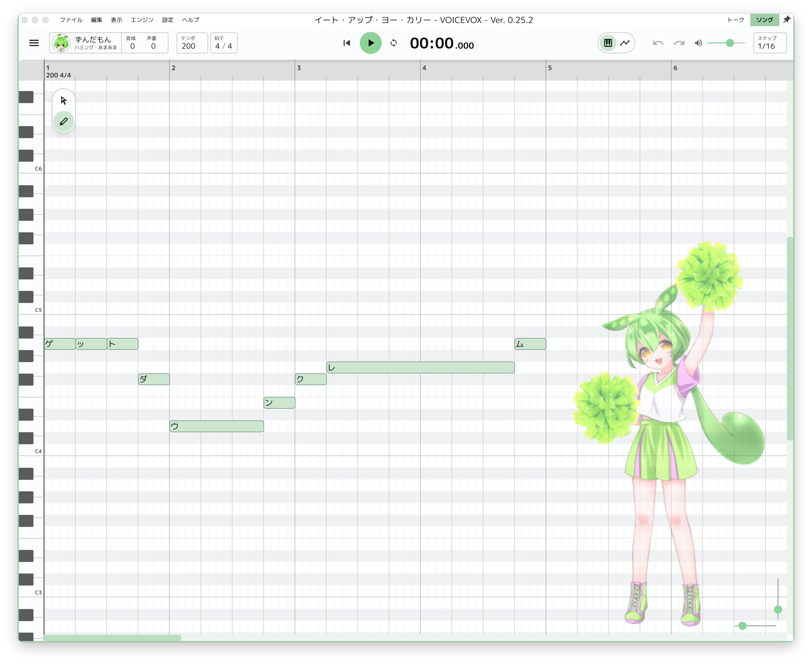812x664 pixels.
Task: Toggle loop playback
Action: [x=393, y=43]
